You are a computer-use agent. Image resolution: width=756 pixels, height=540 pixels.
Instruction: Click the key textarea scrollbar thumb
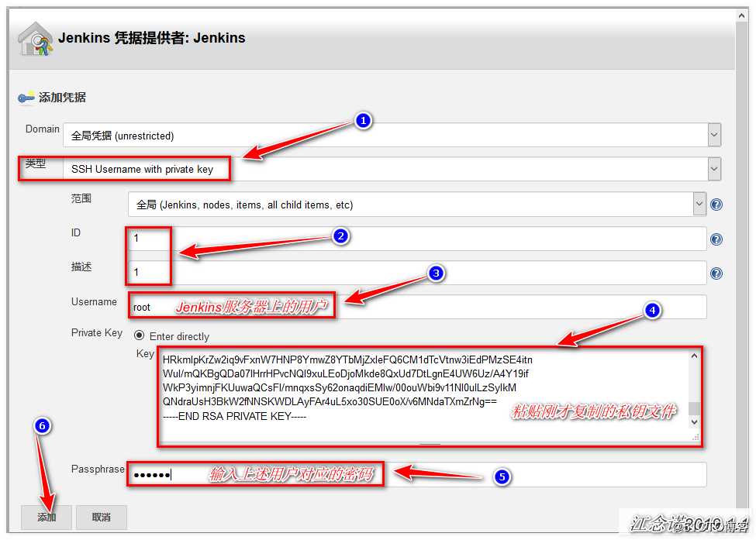pos(694,408)
